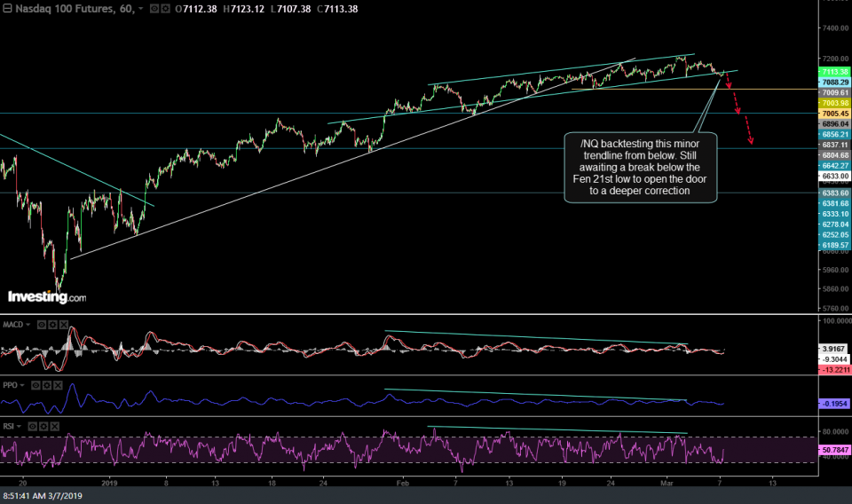852x504 pixels.
Task: Select the yellow 7003.98 price label
Action: pos(834,103)
